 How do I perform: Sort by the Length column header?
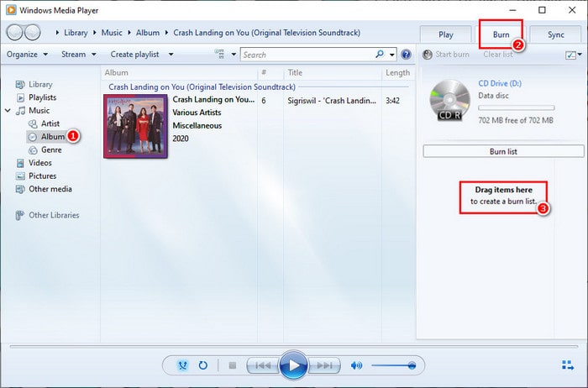(x=398, y=73)
